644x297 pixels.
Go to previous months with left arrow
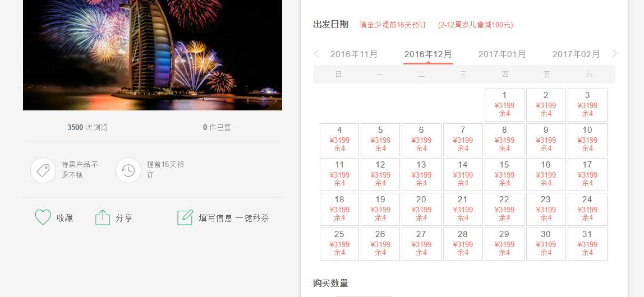316,54
